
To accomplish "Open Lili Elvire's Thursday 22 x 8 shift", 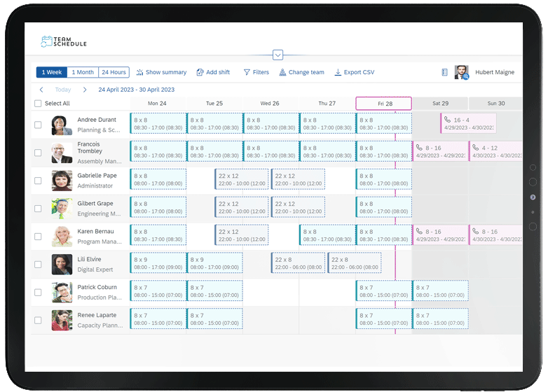I will click(x=355, y=263).
